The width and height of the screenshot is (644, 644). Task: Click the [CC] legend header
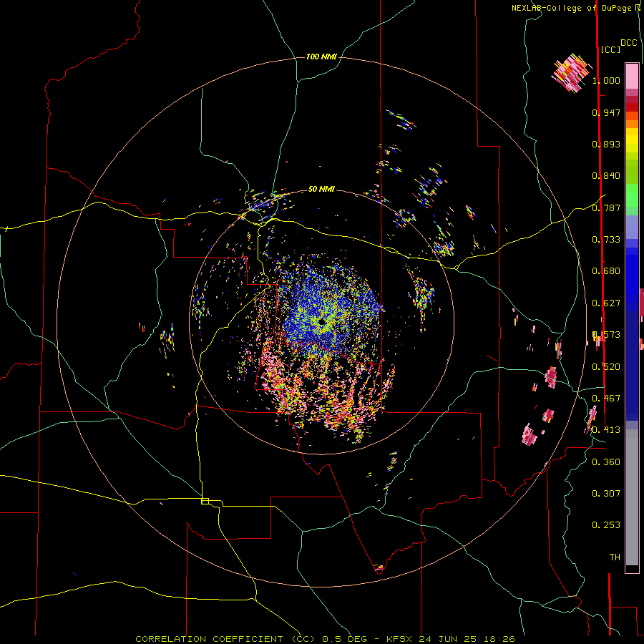(611, 49)
